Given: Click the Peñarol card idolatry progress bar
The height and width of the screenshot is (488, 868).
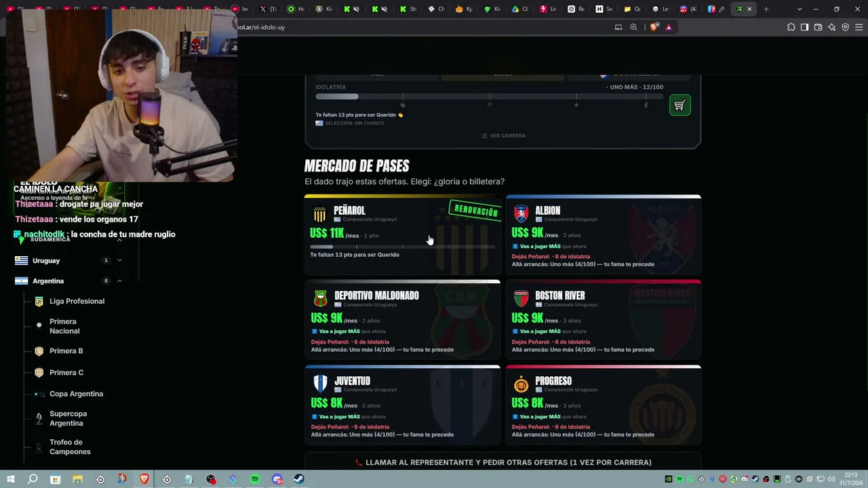Looking at the screenshot, I should 402,246.
